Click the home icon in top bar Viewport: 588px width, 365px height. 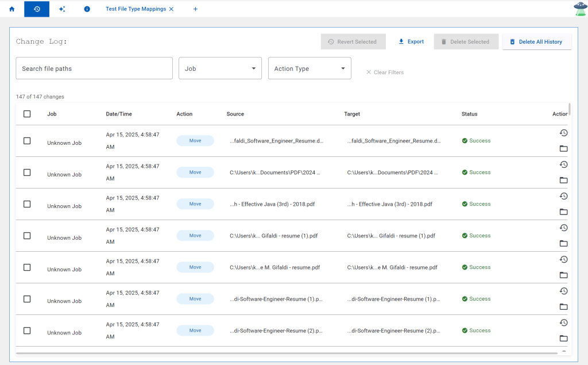(11, 9)
